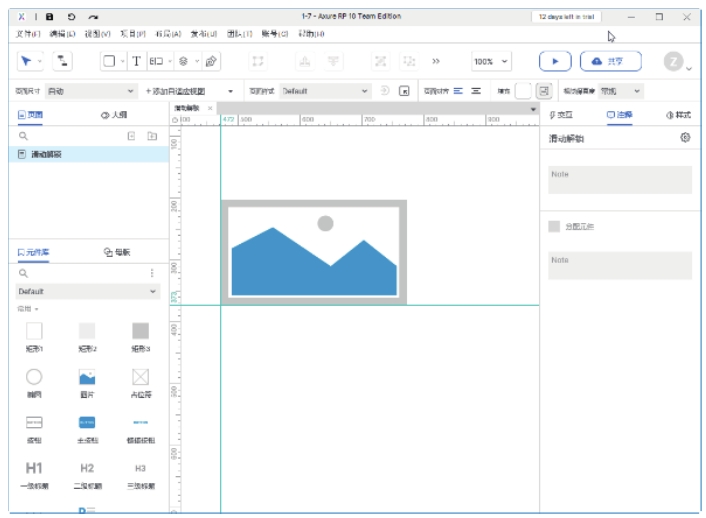Screen dimensions: 706x518
Task: Expand the Default widget library dropdown
Action: point(88,291)
